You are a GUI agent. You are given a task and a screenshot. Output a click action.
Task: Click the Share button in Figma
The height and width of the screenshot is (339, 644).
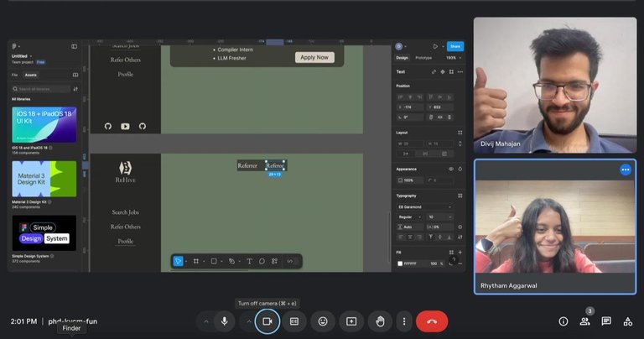tap(455, 46)
